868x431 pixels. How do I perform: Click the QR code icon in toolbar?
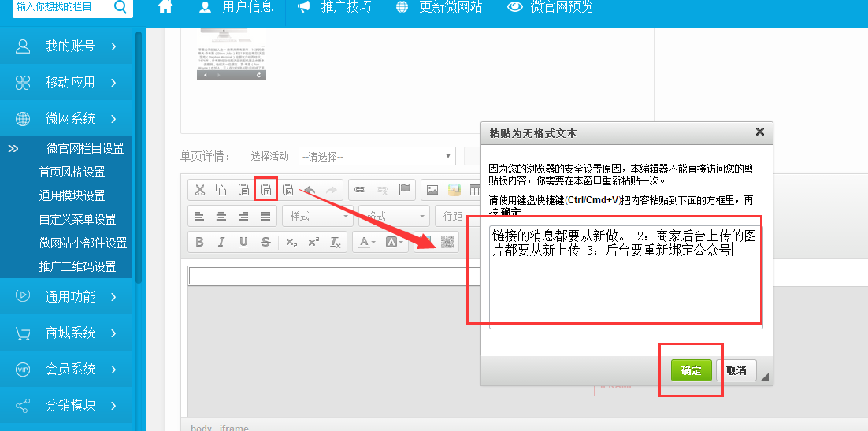447,242
